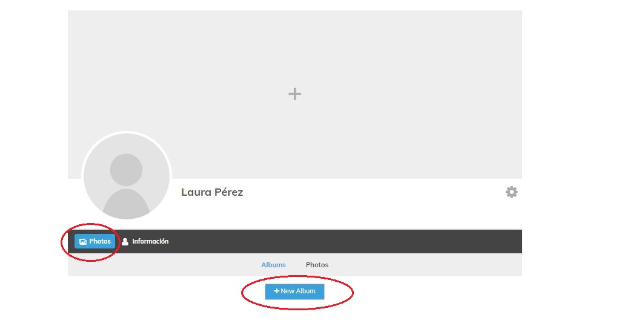Click the Album word in New Album button
Viewport: 644px width, 323px height.
(306, 291)
